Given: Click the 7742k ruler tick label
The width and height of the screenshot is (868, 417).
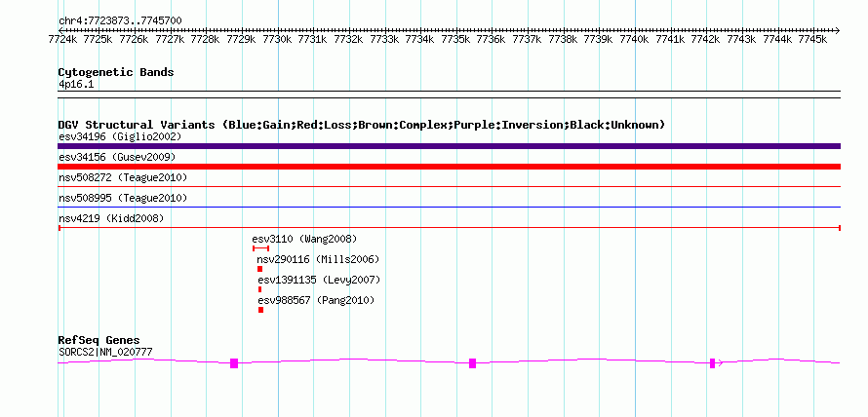Looking at the screenshot, I should click(705, 39).
